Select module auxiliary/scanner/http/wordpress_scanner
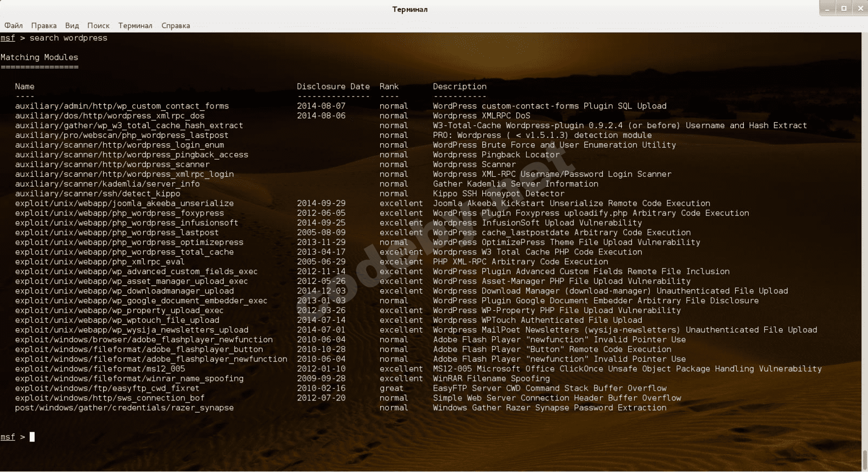Image resolution: width=868 pixels, height=472 pixels. point(112,165)
